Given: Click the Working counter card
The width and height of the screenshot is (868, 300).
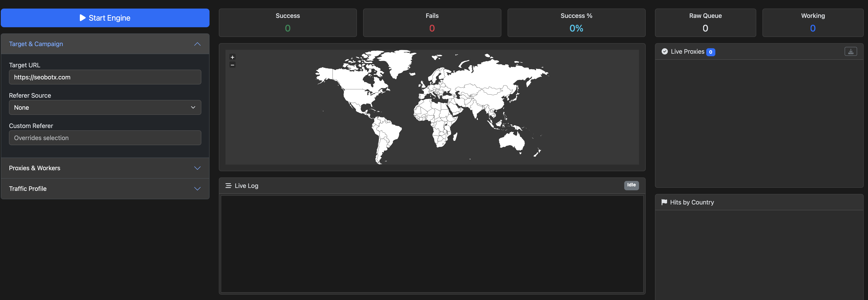Looking at the screenshot, I should [813, 23].
